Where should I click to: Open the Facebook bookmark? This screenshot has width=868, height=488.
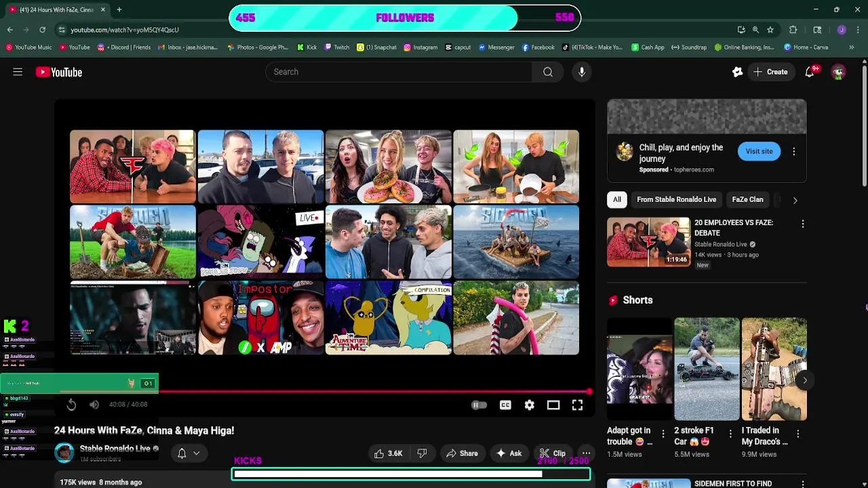pos(538,47)
